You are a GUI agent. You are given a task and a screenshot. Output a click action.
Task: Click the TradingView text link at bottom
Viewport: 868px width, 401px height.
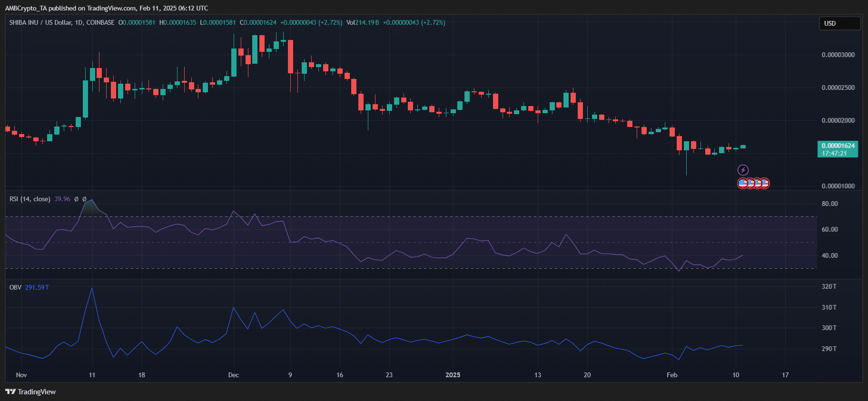tap(37, 391)
